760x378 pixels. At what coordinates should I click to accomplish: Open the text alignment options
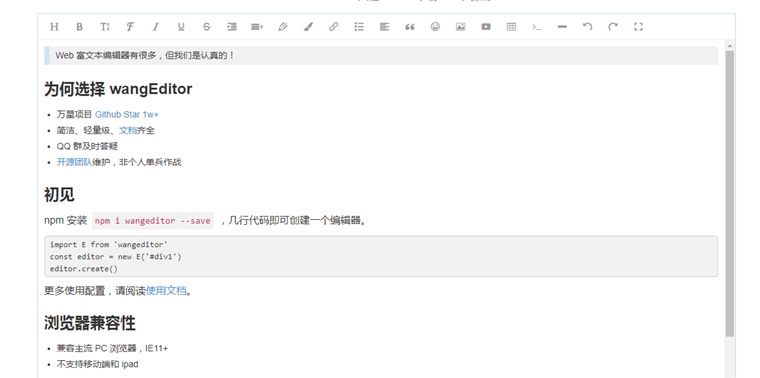pos(384,27)
